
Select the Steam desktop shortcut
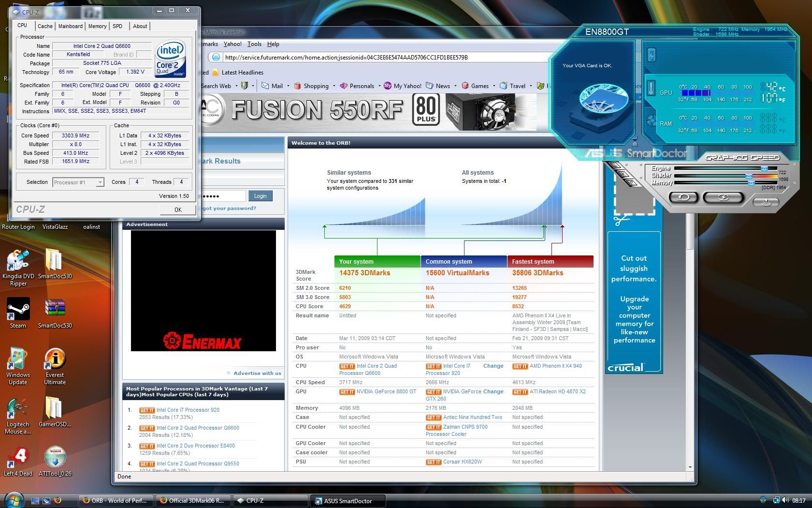tap(18, 313)
